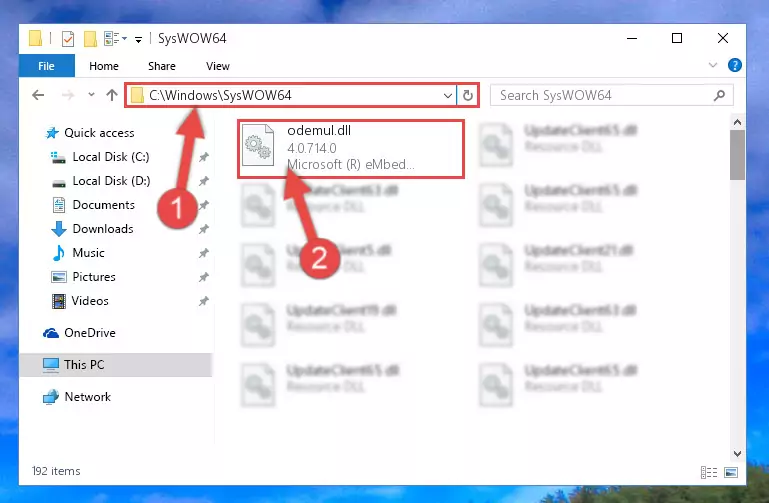Click the version number 4.0.714.0
769x503 pixels.
(x=312, y=148)
